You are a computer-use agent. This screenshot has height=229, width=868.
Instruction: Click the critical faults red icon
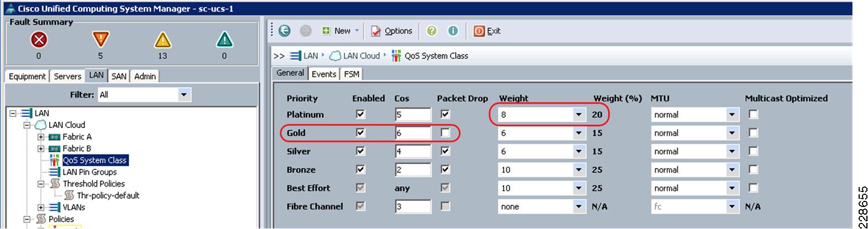pyautogui.click(x=39, y=40)
